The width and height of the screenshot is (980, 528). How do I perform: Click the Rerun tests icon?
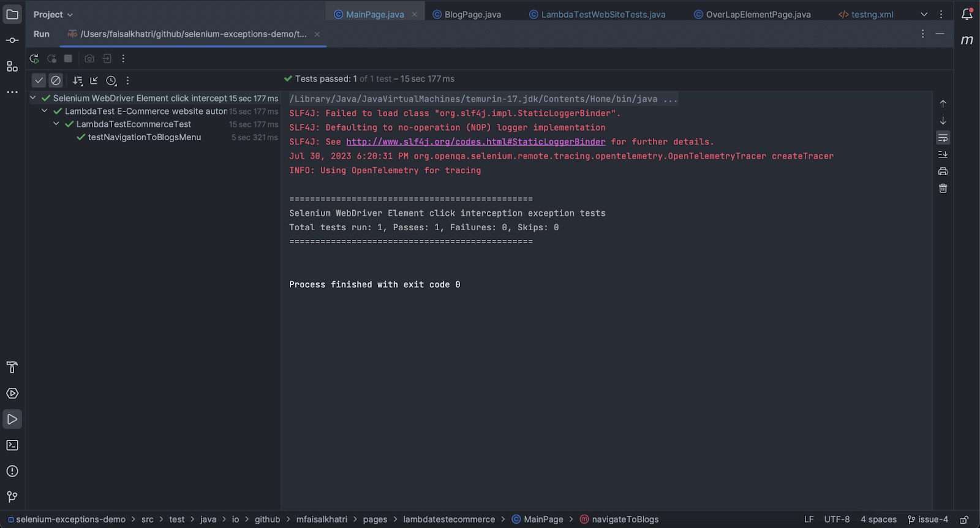click(x=34, y=59)
